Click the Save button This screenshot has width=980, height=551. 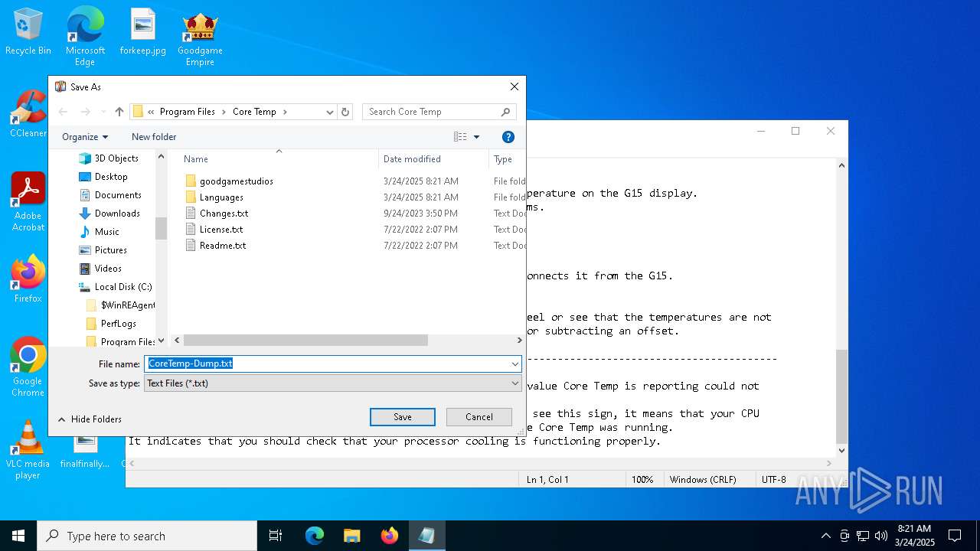click(403, 417)
